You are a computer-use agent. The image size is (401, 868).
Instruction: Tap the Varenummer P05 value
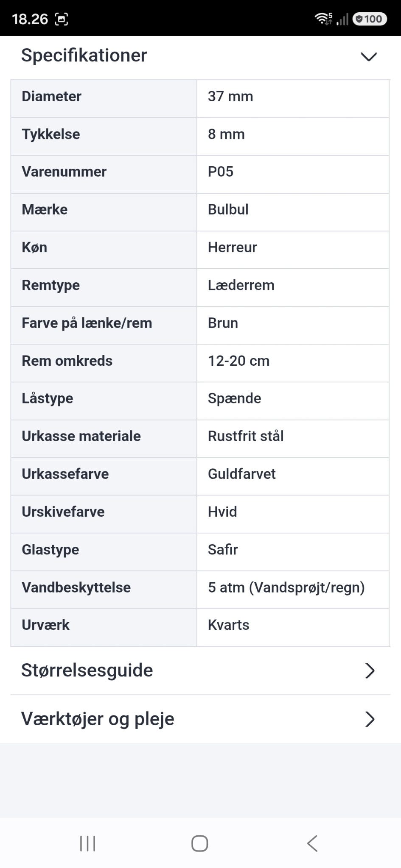pos(221,172)
